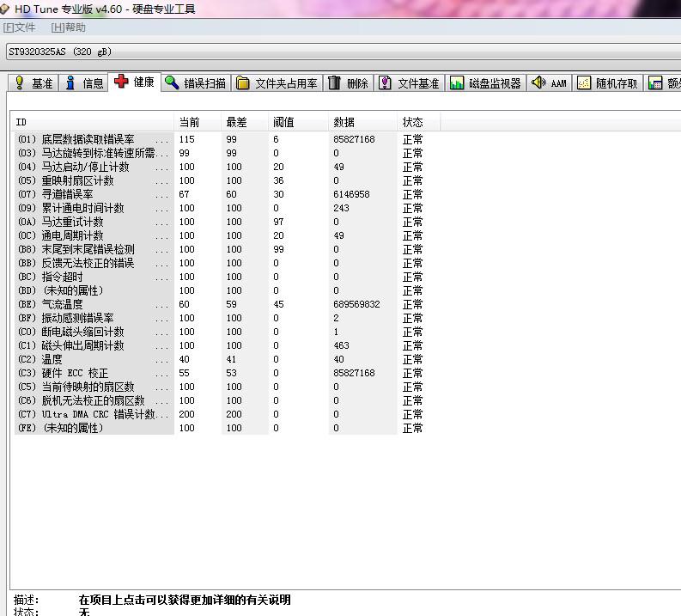Open the 帮助 menu

(x=68, y=27)
